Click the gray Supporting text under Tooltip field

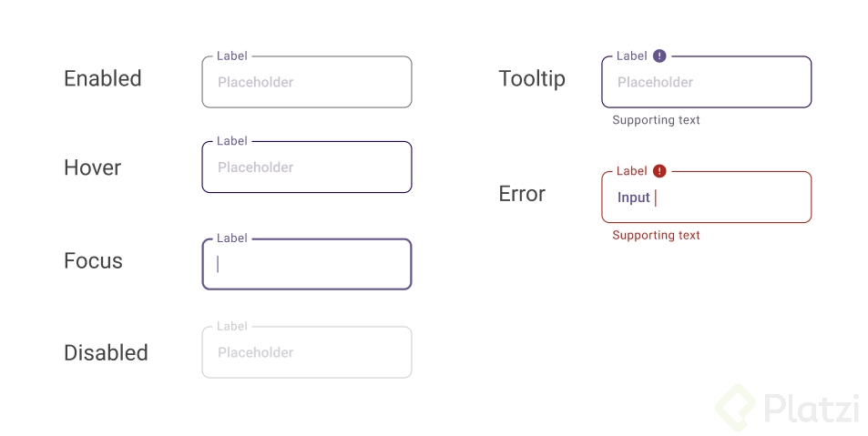coord(656,120)
